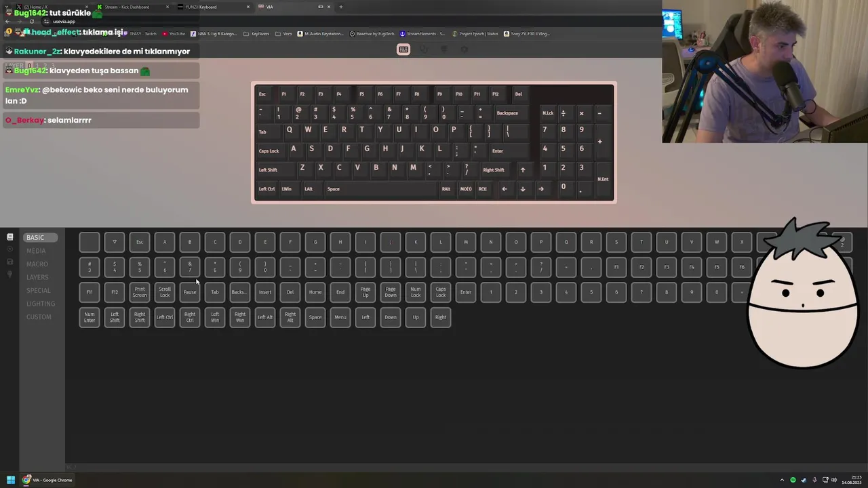Select the N.Ent key on keyboard layout
868x488 pixels.
point(603,180)
